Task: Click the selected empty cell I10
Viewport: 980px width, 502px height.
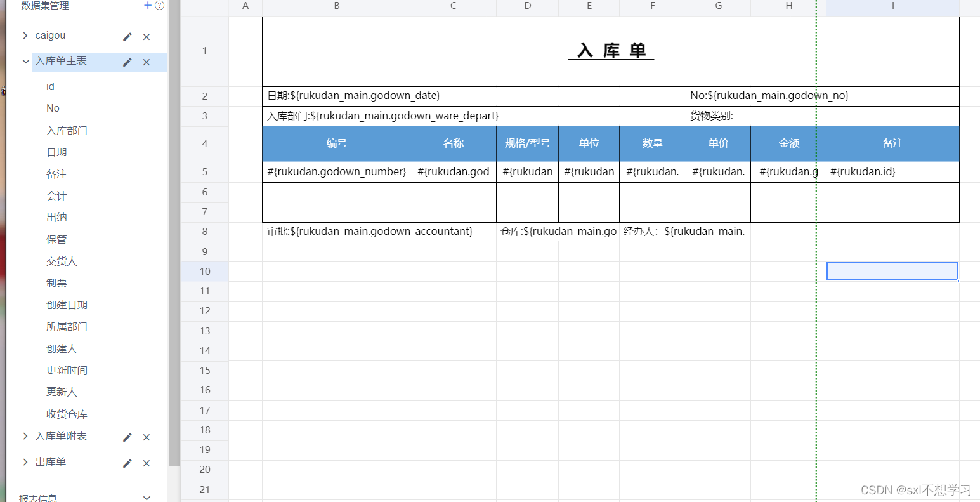Action: point(892,271)
